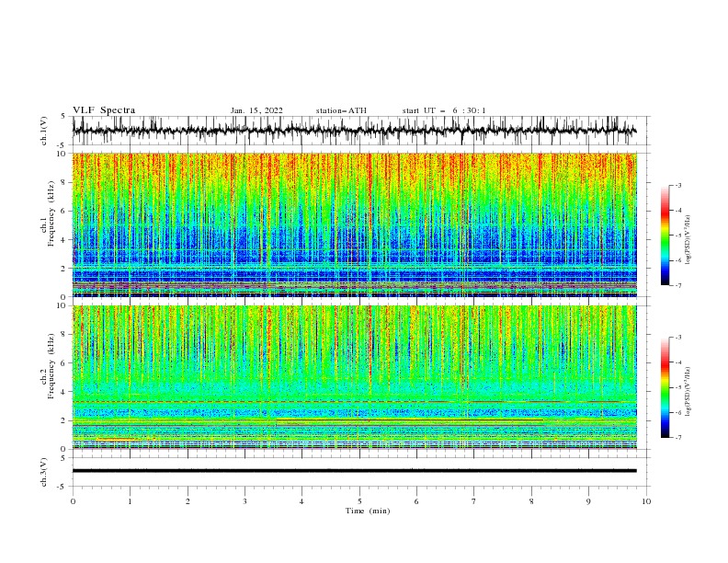
Task: Click the "5" tick on the time axis
Action: (359, 501)
